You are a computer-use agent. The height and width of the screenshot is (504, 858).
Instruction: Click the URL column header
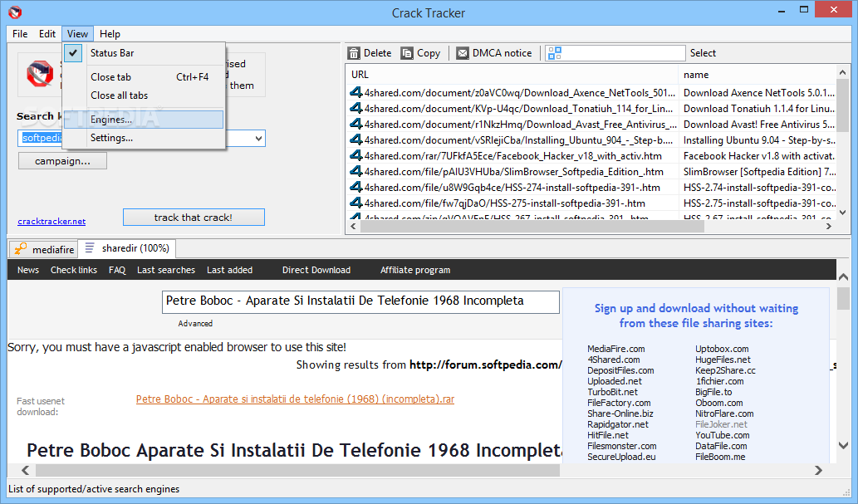click(512, 75)
